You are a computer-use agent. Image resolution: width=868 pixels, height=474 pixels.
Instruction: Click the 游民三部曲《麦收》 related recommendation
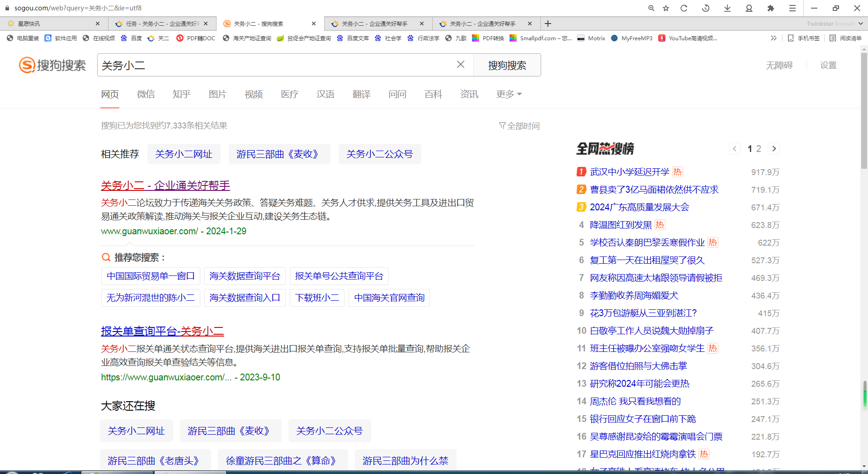pos(279,154)
